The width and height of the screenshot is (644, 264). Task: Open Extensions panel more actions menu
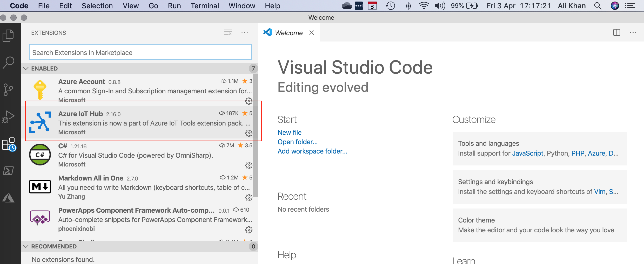tap(245, 32)
